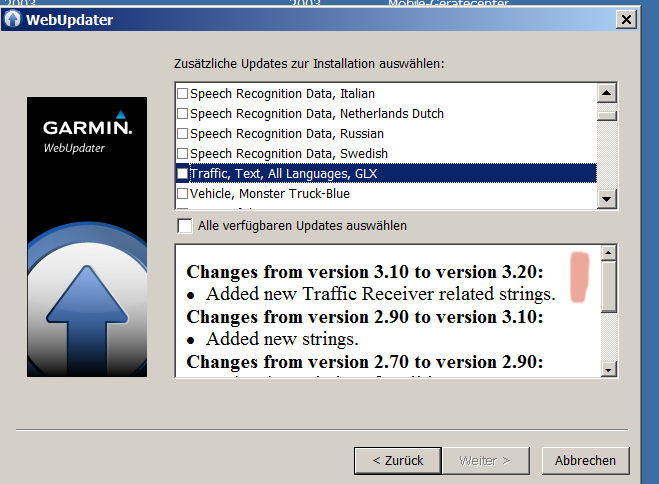Click the changelog pane scrollbar thumb
The height and width of the screenshot is (484, 659).
click(x=609, y=287)
